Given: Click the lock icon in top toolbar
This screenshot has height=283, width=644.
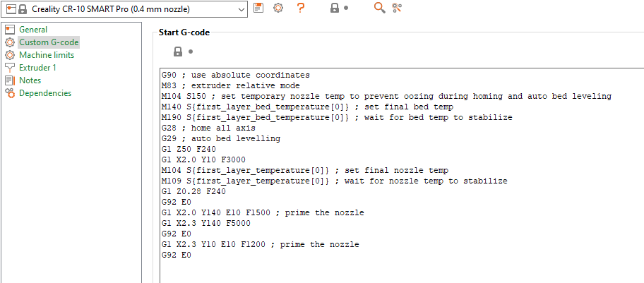Looking at the screenshot, I should tap(334, 8).
